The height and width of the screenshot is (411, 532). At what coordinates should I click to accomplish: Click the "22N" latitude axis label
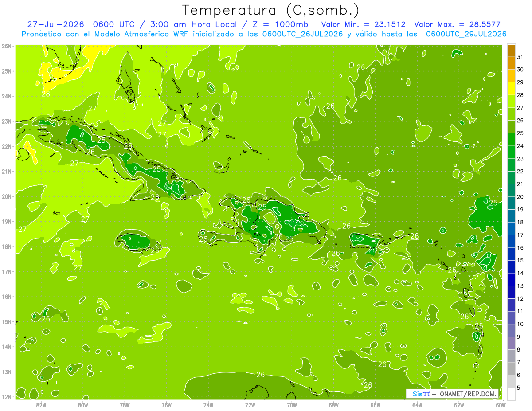(7, 146)
